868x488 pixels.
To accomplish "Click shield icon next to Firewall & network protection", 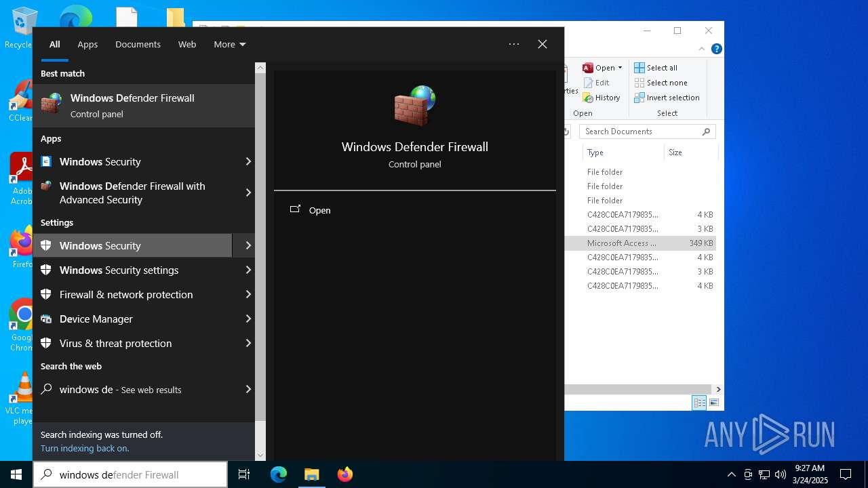I will click(46, 294).
